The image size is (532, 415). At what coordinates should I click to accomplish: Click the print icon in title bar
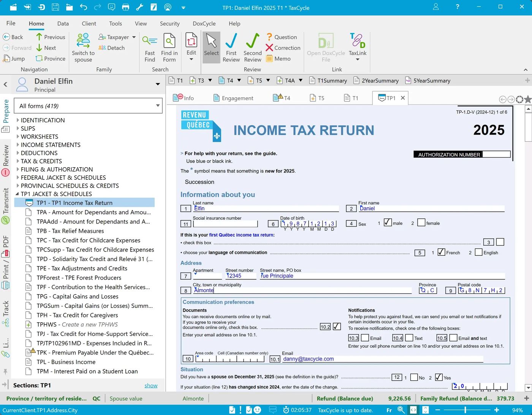pos(125,7)
